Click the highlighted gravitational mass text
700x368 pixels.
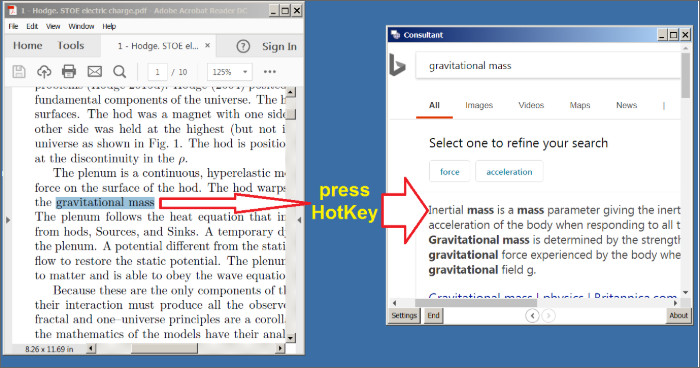click(105, 202)
